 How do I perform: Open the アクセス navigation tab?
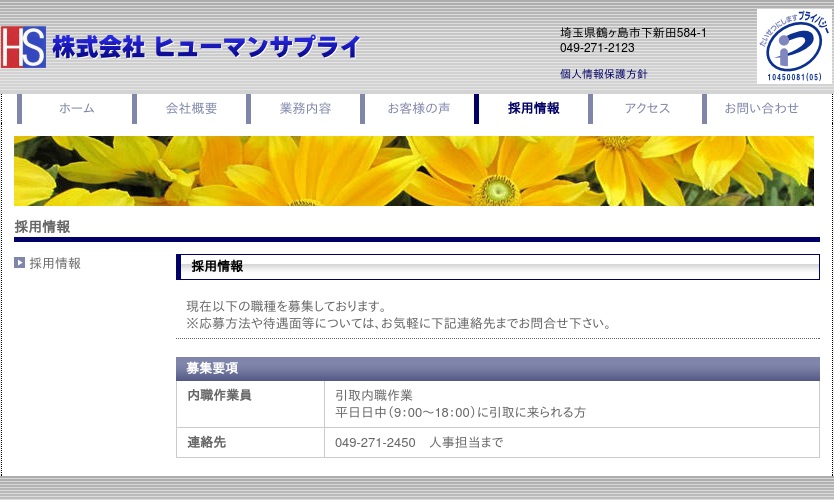(647, 109)
